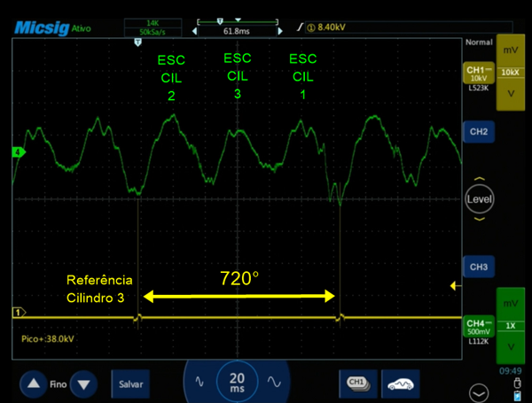This screenshot has width=532, height=403.
Task: Toggle channel CH1 on or off
Action: tap(479, 74)
